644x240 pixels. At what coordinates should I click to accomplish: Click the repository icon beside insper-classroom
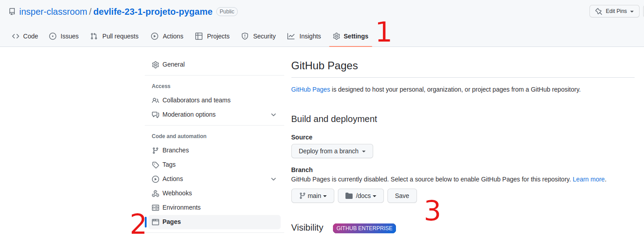(12, 12)
